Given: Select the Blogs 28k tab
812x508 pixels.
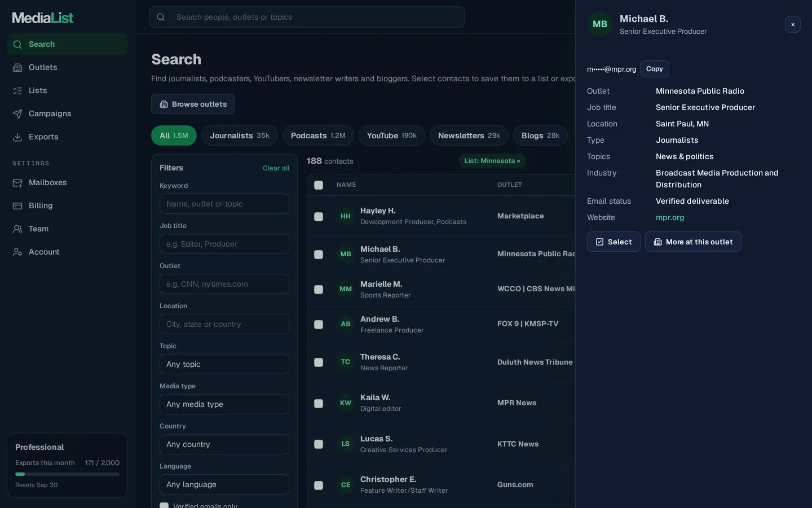Looking at the screenshot, I should coord(540,135).
